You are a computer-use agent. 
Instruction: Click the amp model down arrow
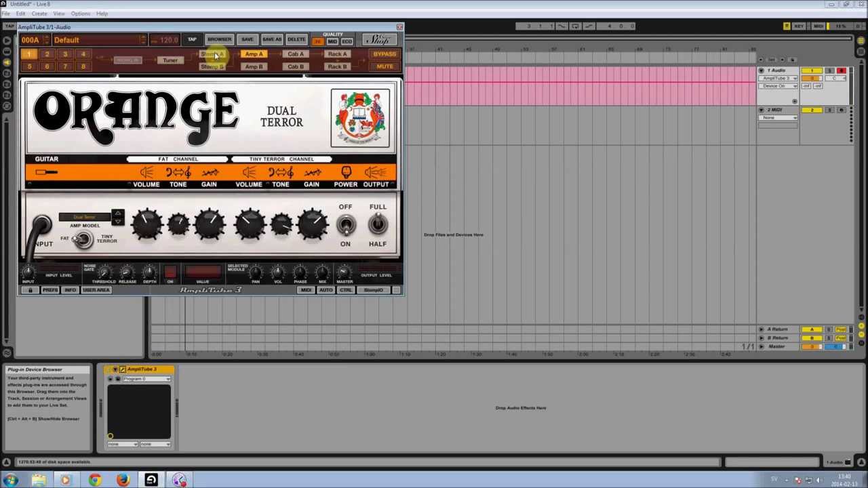point(117,222)
